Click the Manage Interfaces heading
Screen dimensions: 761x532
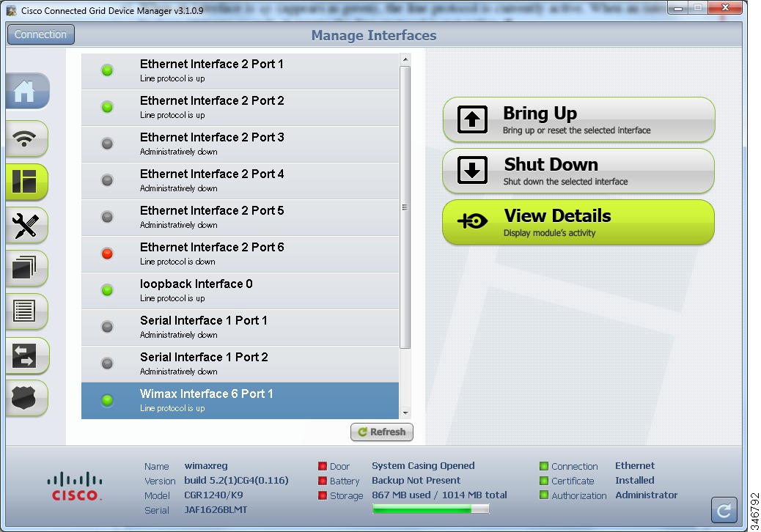(x=374, y=35)
